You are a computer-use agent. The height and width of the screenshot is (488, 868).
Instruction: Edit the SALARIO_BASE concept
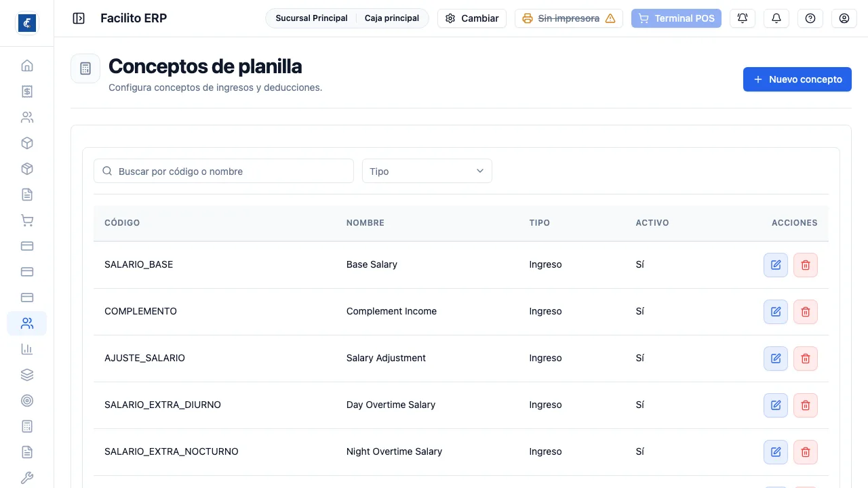point(776,265)
